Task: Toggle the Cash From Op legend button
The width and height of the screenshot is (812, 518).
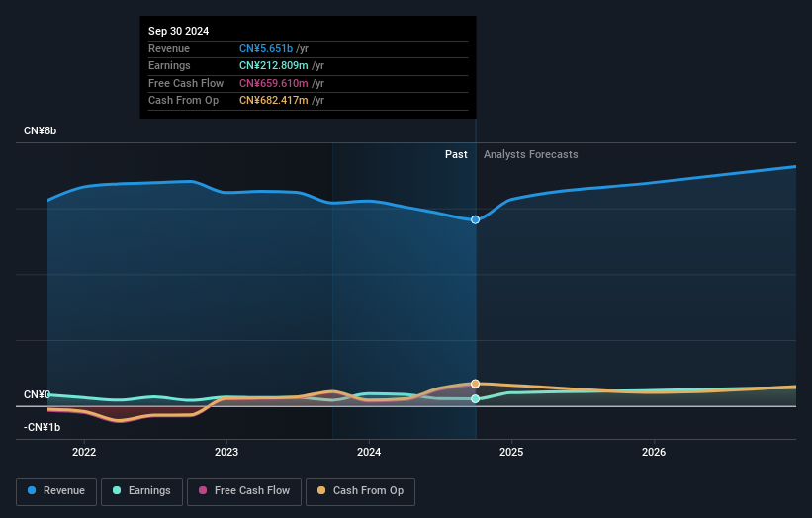Action: [360, 491]
